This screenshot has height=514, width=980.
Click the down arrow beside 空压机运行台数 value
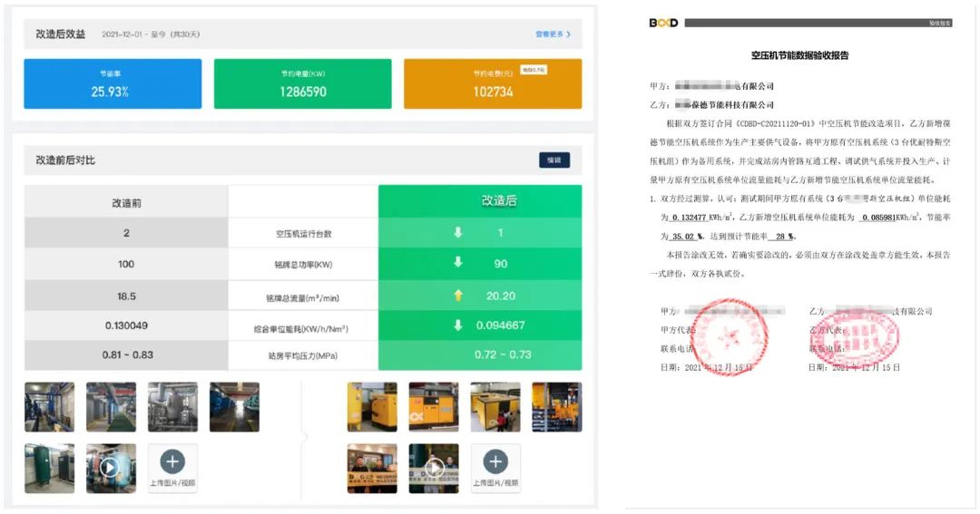pos(458,233)
